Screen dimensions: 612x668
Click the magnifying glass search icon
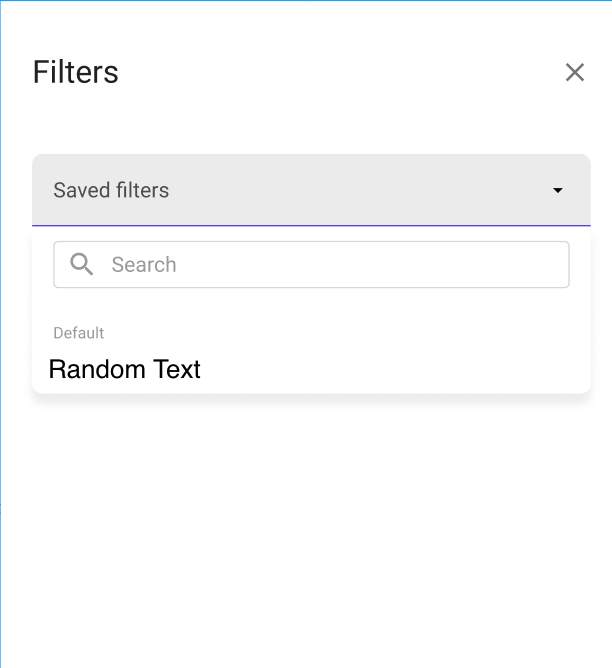[82, 264]
